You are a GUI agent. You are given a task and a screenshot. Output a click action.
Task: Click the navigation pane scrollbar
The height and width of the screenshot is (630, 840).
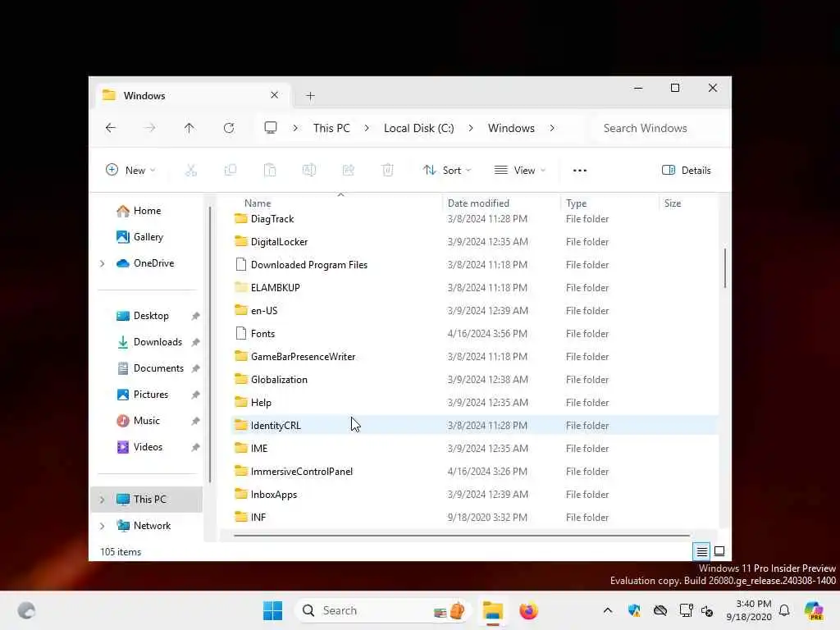tap(210, 343)
